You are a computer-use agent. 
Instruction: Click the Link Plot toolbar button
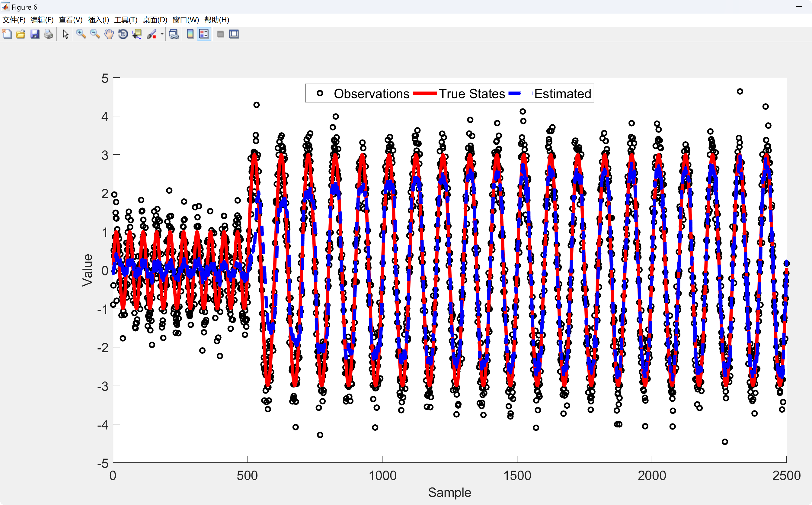click(174, 34)
